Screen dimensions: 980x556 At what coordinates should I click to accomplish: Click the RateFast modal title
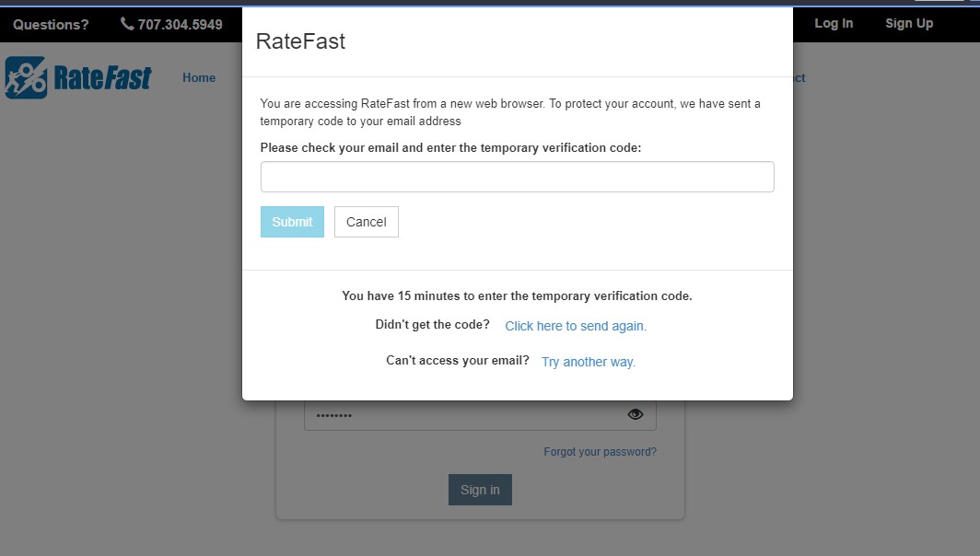coord(300,41)
